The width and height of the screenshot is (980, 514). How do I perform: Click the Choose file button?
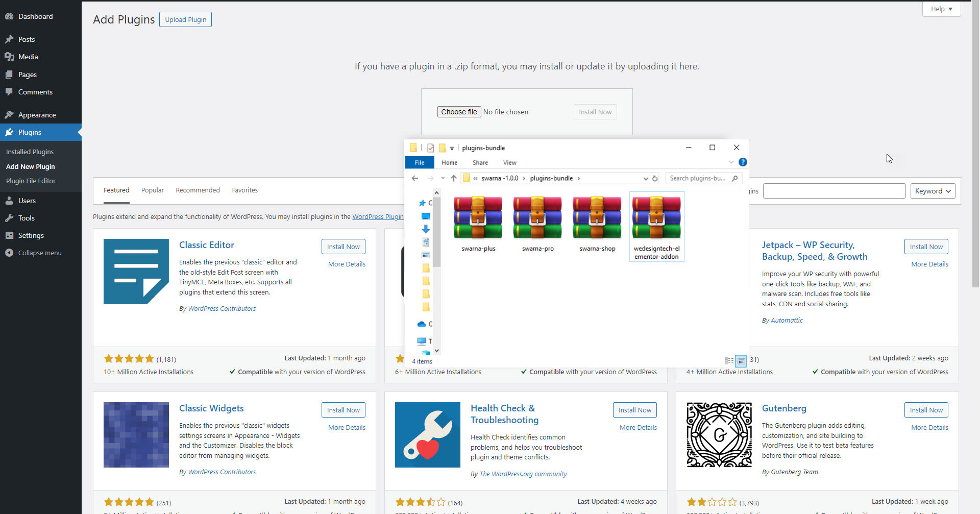(x=459, y=112)
